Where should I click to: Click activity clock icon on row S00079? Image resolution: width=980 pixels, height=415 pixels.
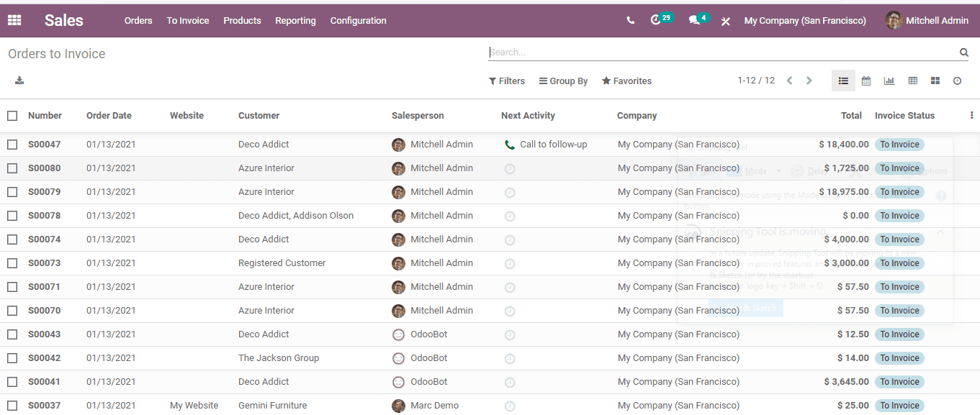coord(510,193)
